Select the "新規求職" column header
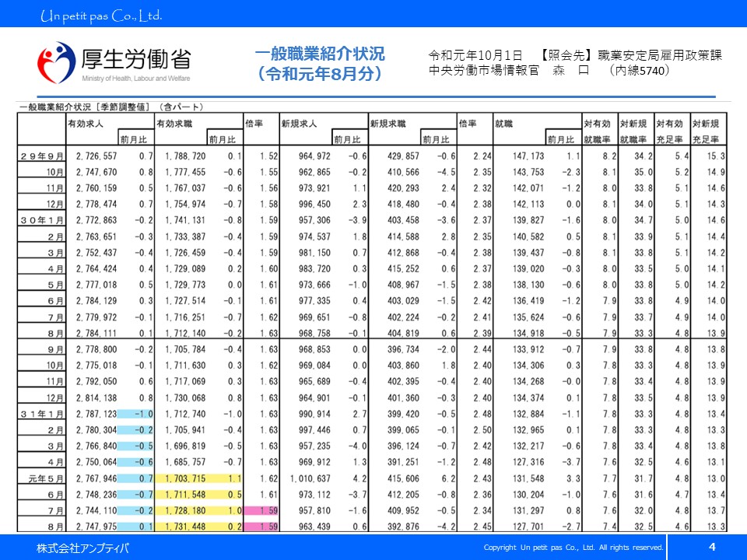The height and width of the screenshot is (560, 747). coord(388,124)
